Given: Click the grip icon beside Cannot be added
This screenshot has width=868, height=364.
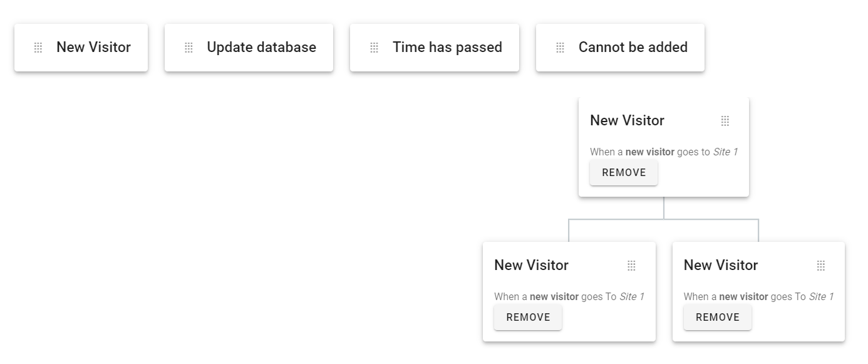Looking at the screenshot, I should (x=561, y=48).
